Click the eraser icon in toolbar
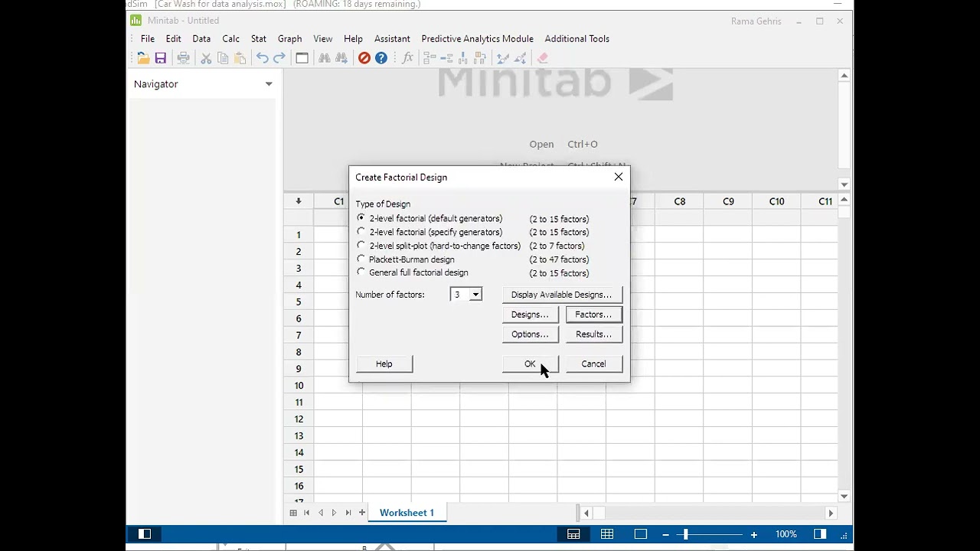Image resolution: width=980 pixels, height=551 pixels. [543, 58]
